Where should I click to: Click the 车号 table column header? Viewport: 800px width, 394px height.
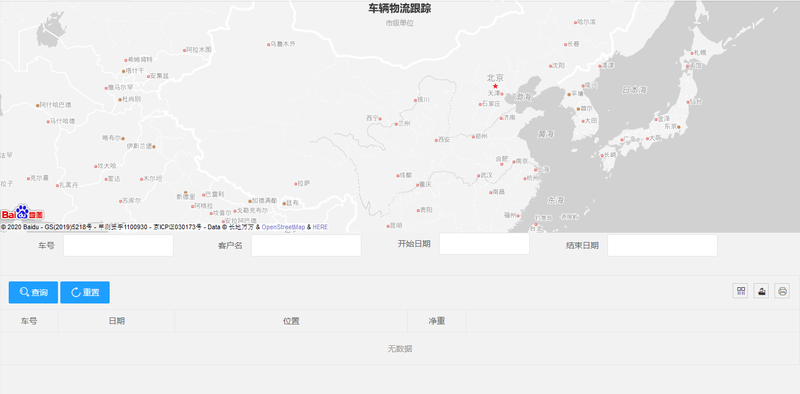click(29, 321)
